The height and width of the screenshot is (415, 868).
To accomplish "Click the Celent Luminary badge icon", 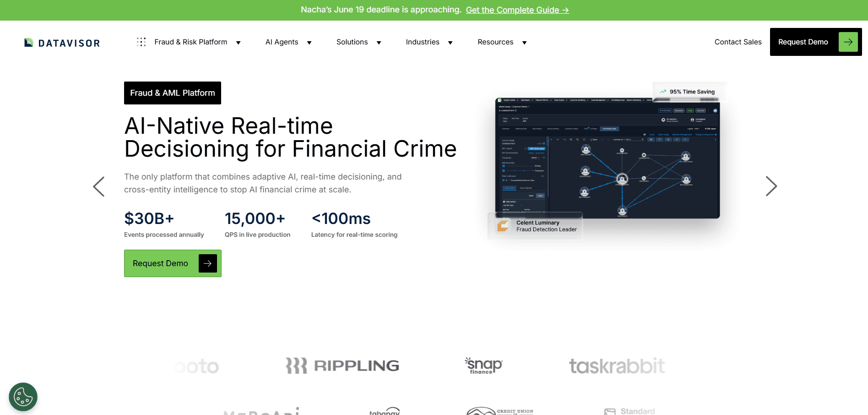I will coord(503,226).
